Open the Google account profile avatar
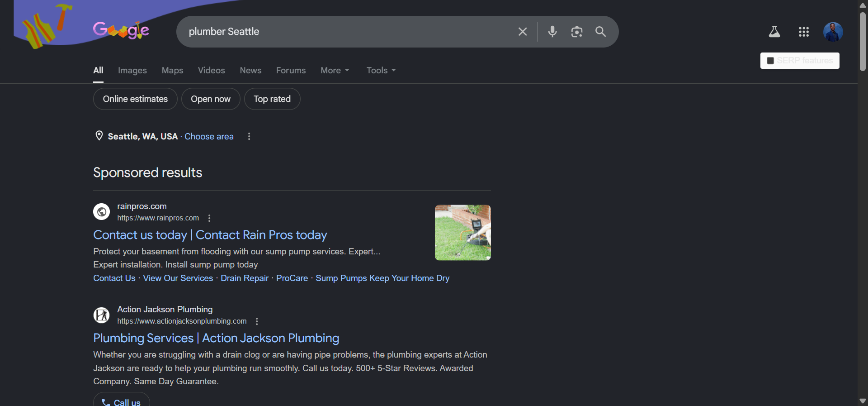The width and height of the screenshot is (868, 406). [833, 32]
